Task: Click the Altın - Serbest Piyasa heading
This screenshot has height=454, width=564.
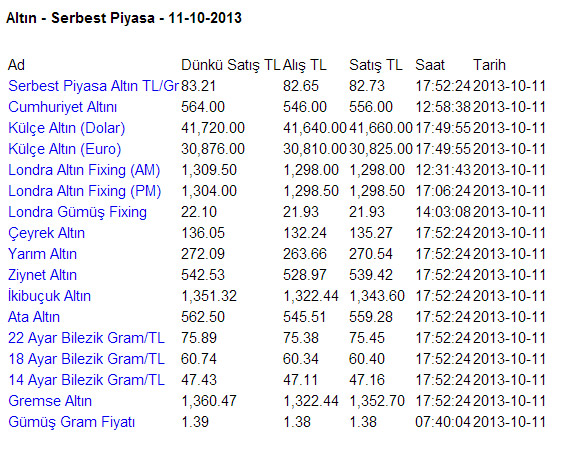Action: coord(124,18)
